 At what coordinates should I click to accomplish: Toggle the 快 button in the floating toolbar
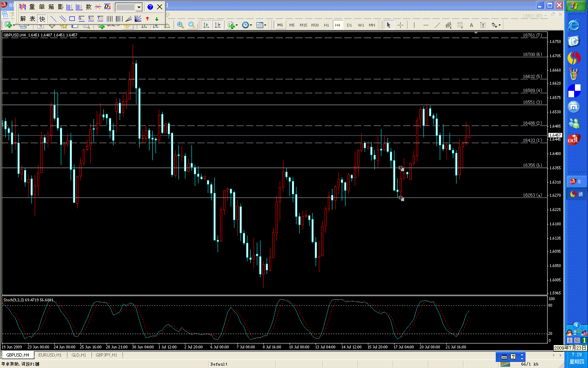[x=42, y=19]
